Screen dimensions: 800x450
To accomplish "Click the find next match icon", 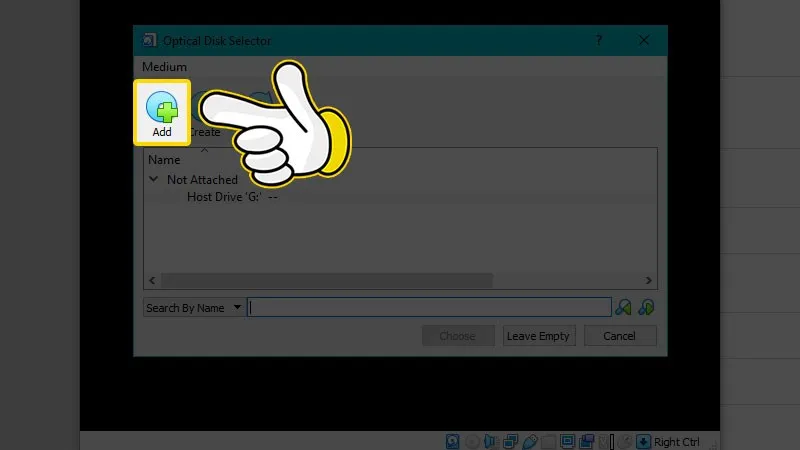I will (646, 308).
